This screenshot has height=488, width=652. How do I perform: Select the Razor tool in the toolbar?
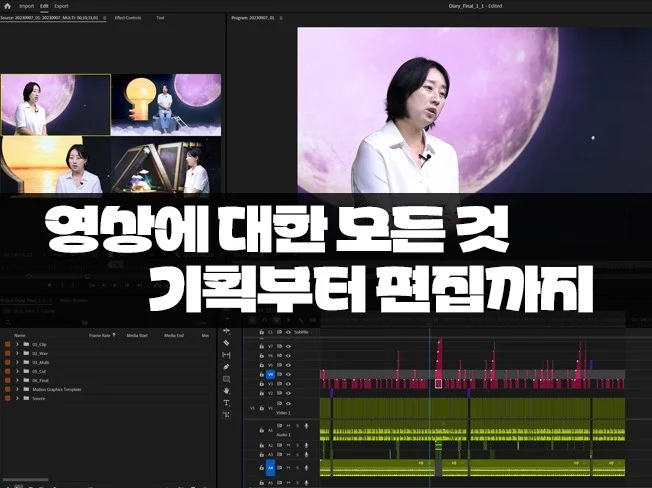[227, 343]
